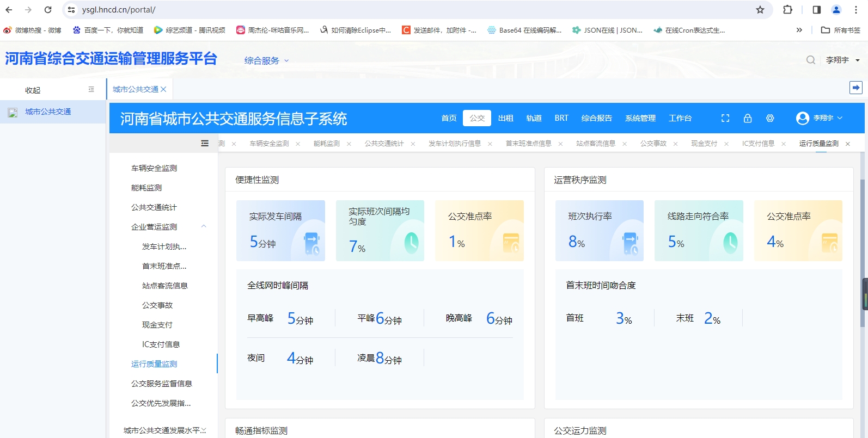
Task: Open 综合报告 navigation item
Action: [596, 118]
